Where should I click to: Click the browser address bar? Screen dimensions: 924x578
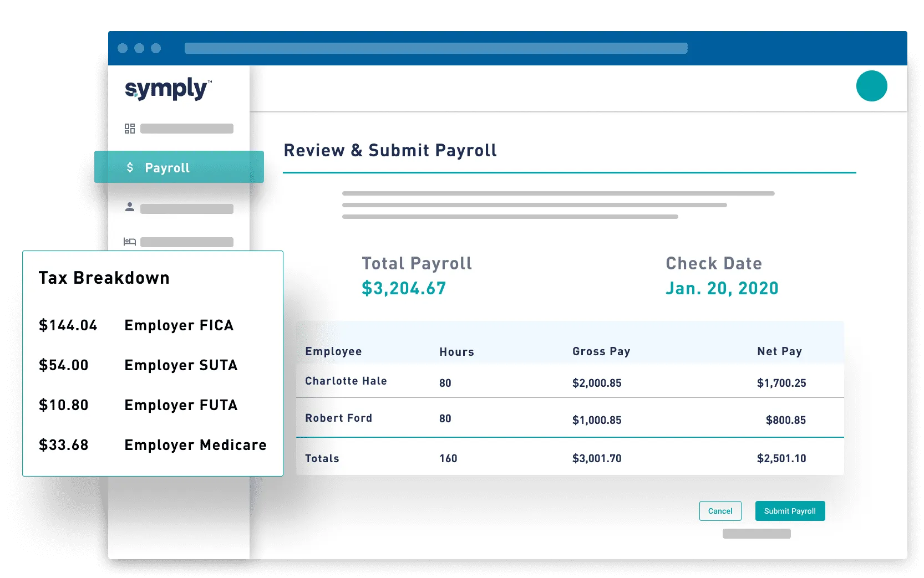pos(435,48)
